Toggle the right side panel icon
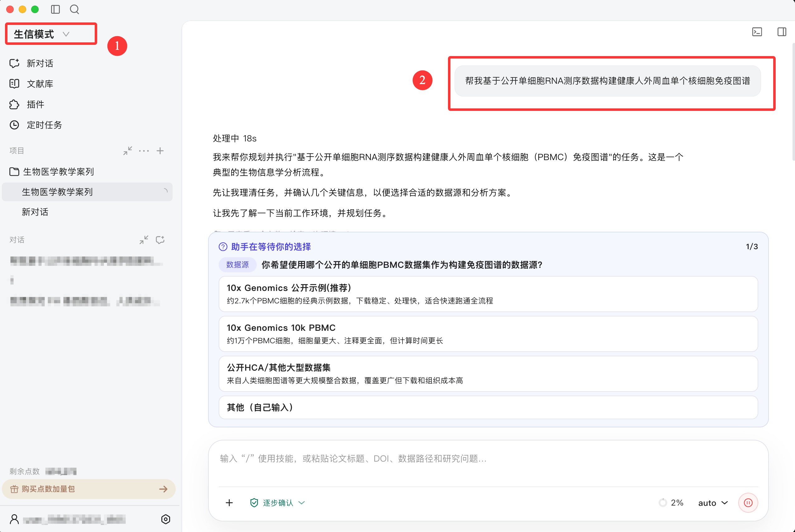The image size is (795, 532). 782,31
